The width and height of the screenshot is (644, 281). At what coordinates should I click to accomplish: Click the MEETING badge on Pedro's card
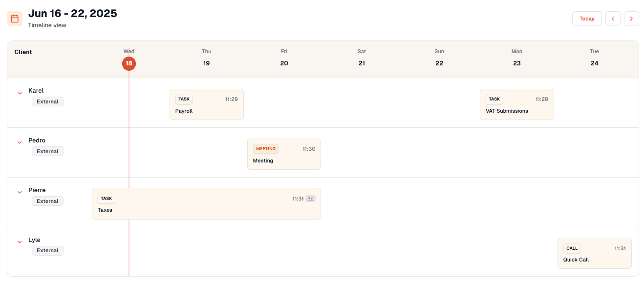click(266, 149)
